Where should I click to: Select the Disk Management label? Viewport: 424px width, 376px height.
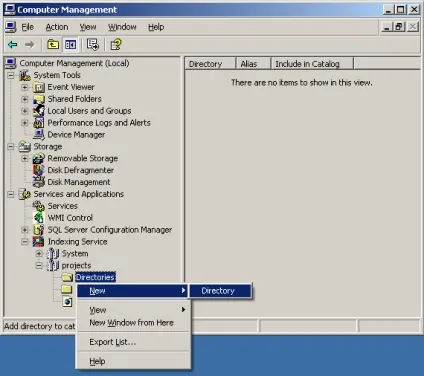pos(79,182)
